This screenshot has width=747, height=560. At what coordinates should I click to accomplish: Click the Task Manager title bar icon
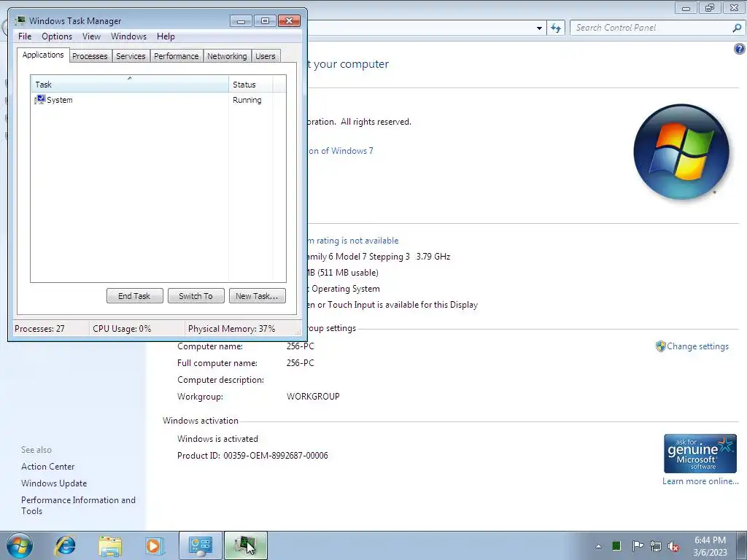click(x=20, y=20)
